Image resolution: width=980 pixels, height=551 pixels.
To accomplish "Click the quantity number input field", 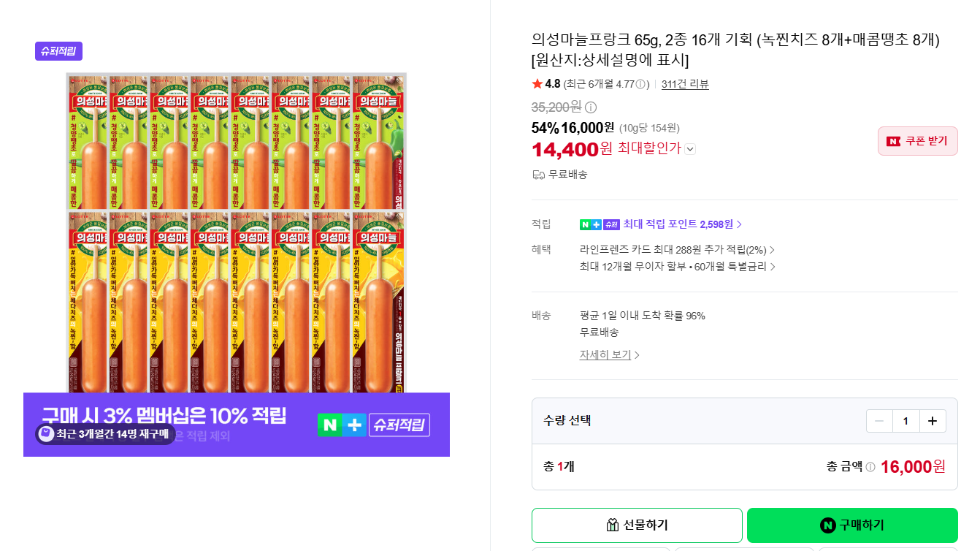I will (906, 421).
